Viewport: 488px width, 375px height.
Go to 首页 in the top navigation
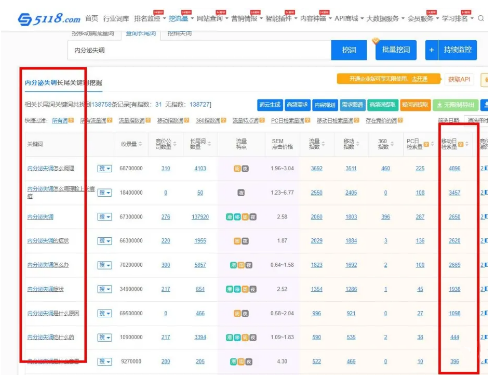pos(92,19)
